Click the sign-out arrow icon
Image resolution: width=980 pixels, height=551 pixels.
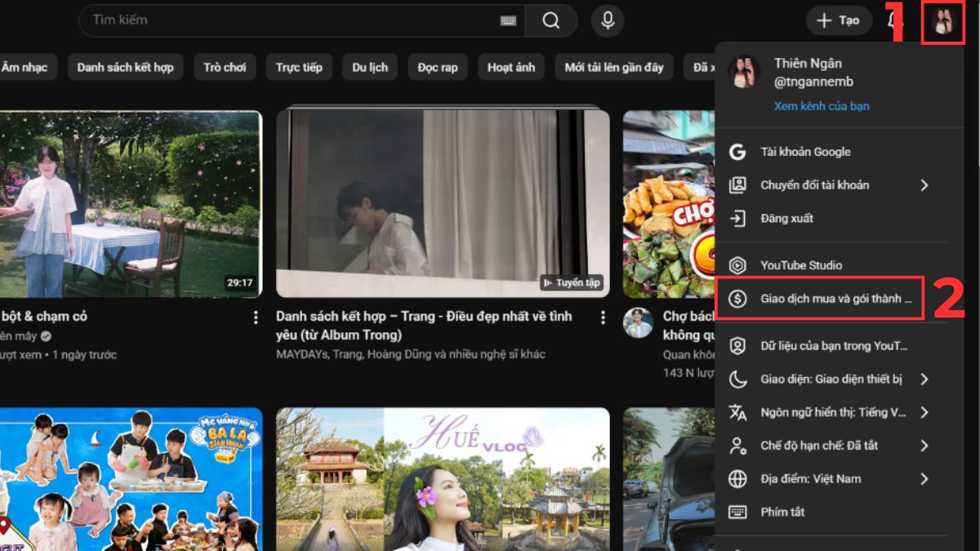737,218
